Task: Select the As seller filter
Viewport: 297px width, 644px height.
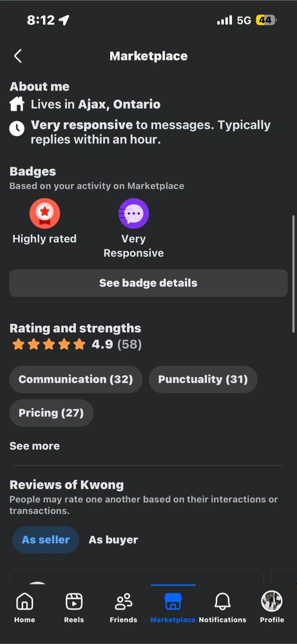Action: 46,540
